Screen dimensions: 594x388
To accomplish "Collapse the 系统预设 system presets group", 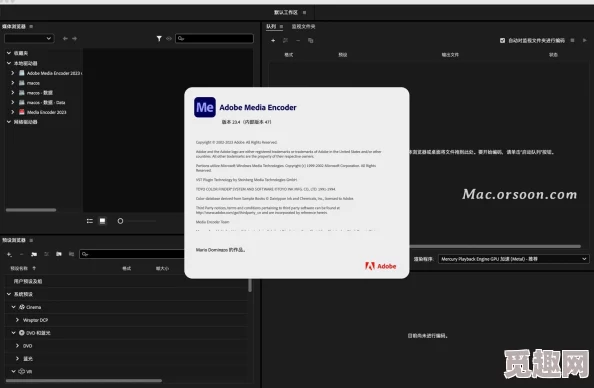I will [x=8, y=294].
